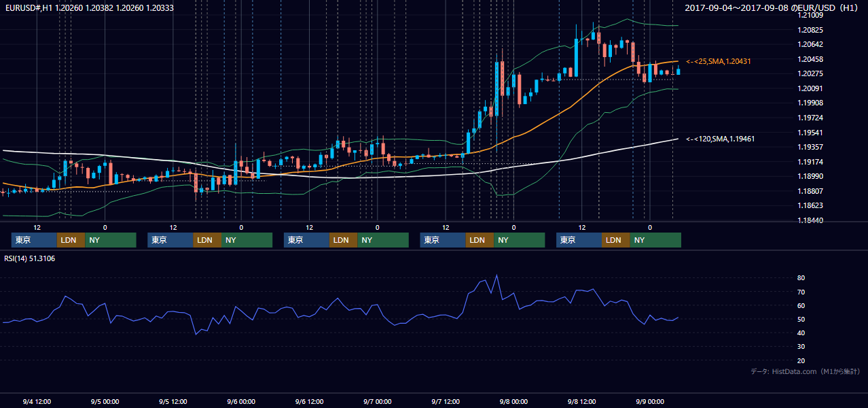Click RSI scale level 50
Viewport: 868px width, 408px height.
[x=801, y=319]
